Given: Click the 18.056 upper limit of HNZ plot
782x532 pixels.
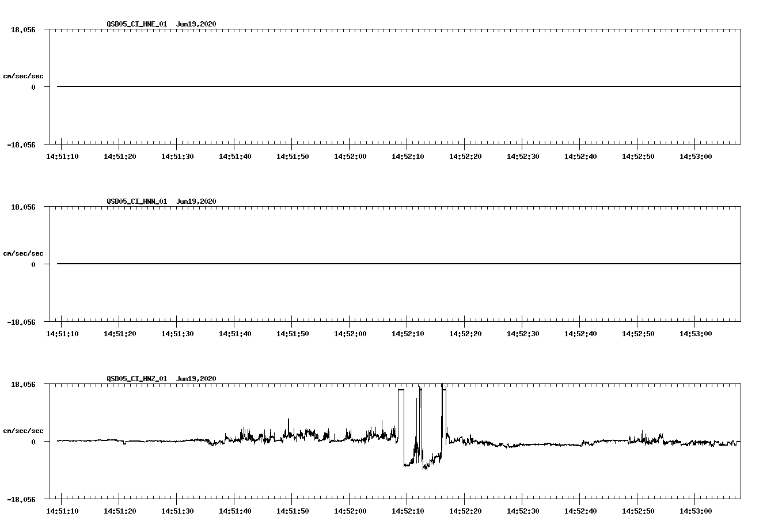Looking at the screenshot, I should pos(23,384).
